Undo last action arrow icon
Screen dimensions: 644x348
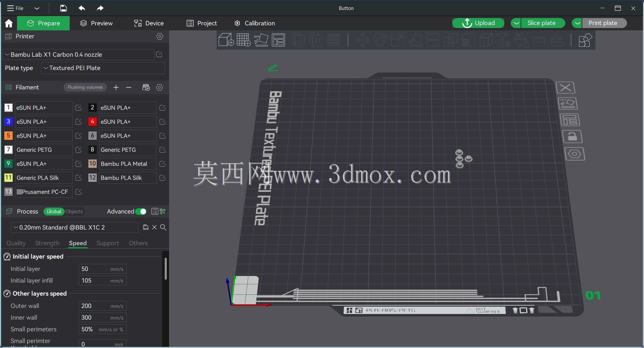coord(82,8)
